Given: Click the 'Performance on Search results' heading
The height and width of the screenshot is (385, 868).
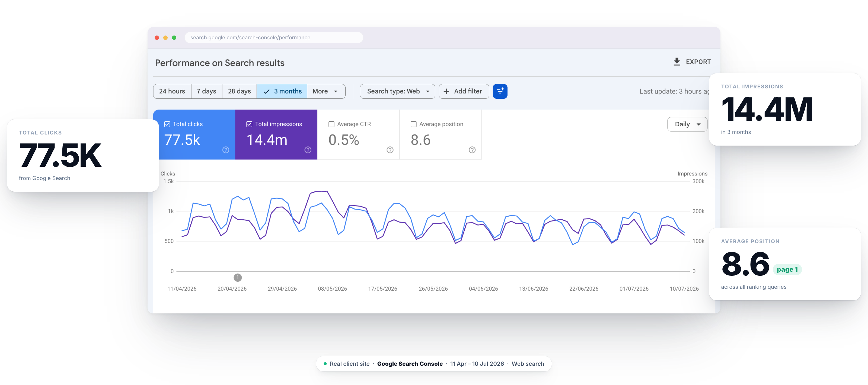Looking at the screenshot, I should pyautogui.click(x=220, y=63).
